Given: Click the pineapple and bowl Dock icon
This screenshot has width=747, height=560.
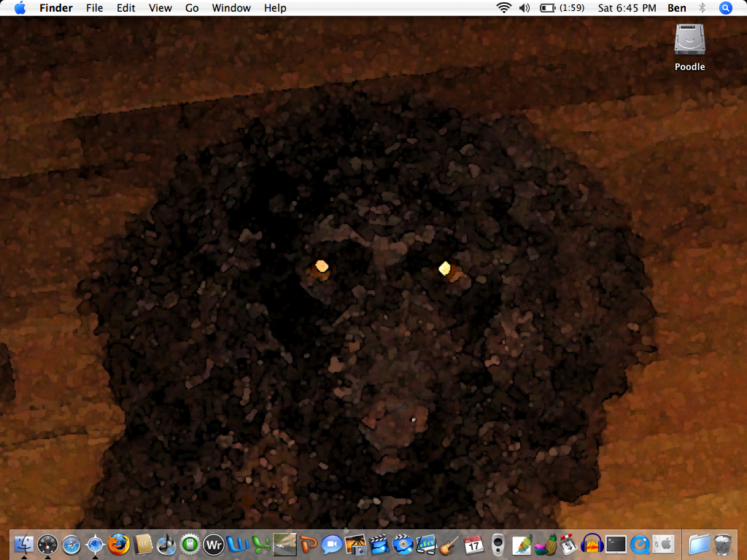Looking at the screenshot, I should (x=546, y=544).
